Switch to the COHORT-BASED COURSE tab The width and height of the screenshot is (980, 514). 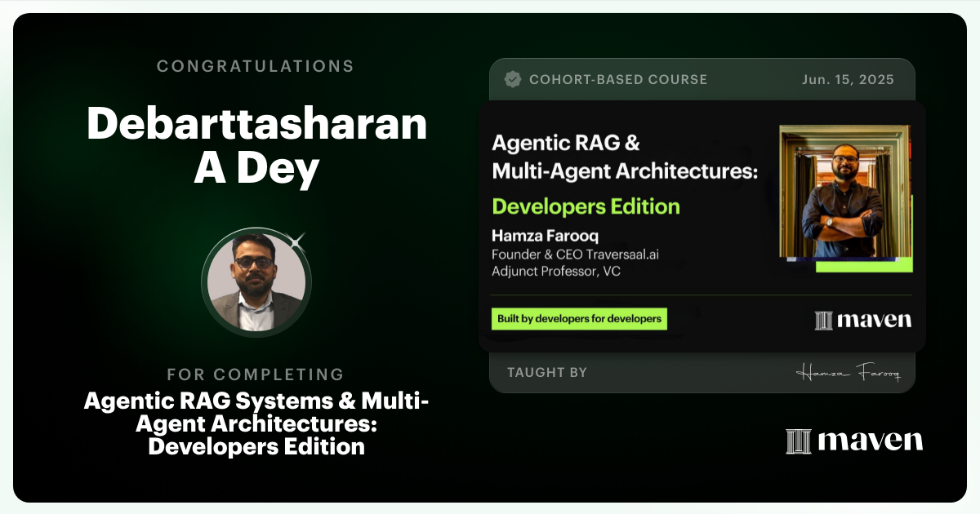[619, 79]
